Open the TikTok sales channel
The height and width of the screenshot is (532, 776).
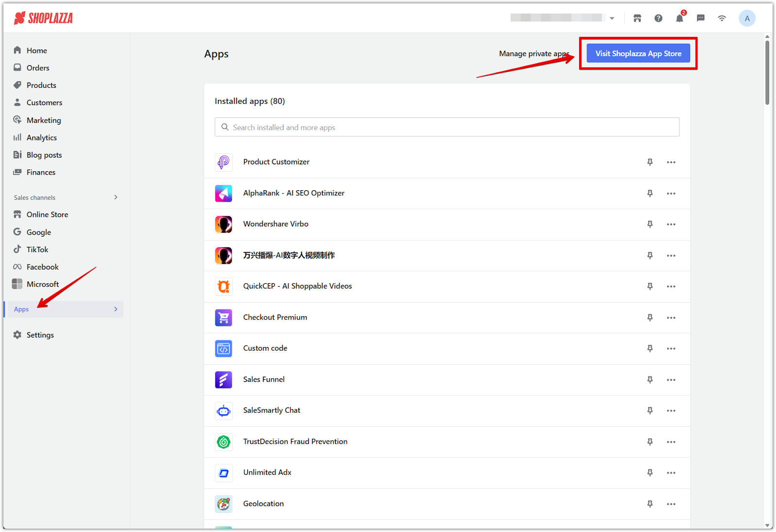tap(37, 250)
